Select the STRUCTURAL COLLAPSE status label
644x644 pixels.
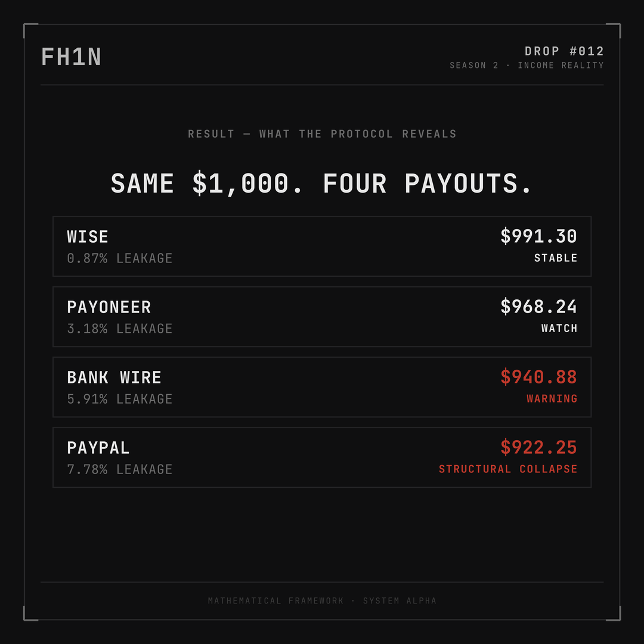508,469
